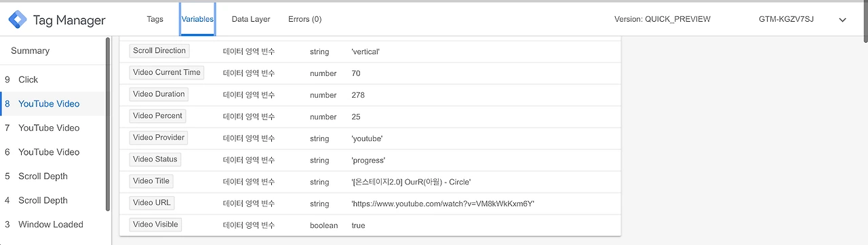868x245 pixels.
Task: Click the Scroll Direction variable chip
Action: 159,51
